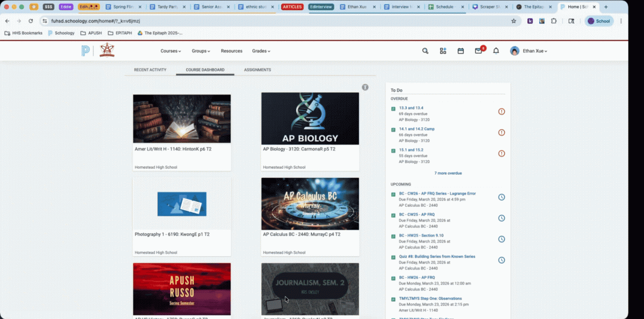Viewport: 644px width, 319px height.
Task: Click browser back arrow
Action: (7, 21)
